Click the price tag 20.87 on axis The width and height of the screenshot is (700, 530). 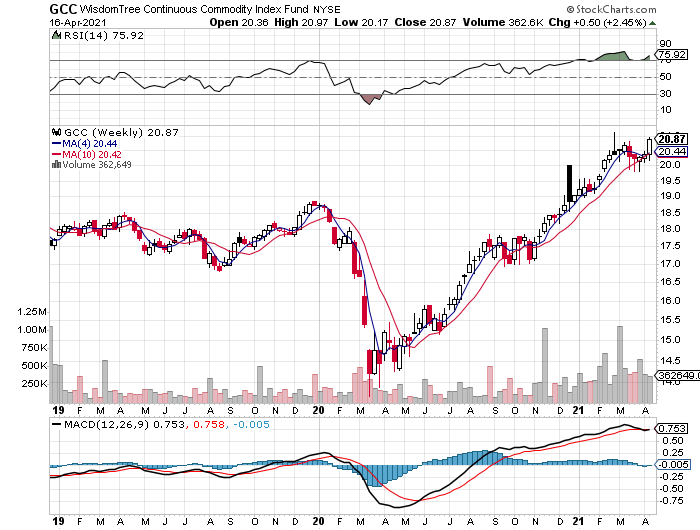click(x=672, y=139)
